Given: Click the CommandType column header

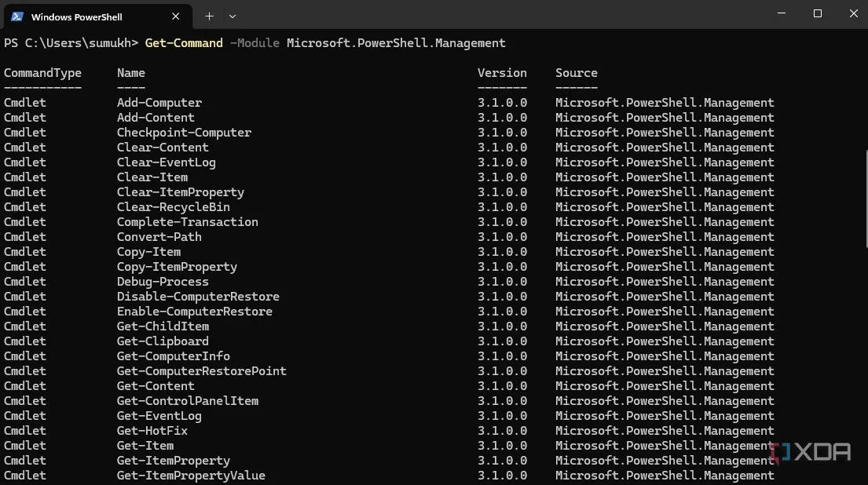Looking at the screenshot, I should pyautogui.click(x=42, y=73).
